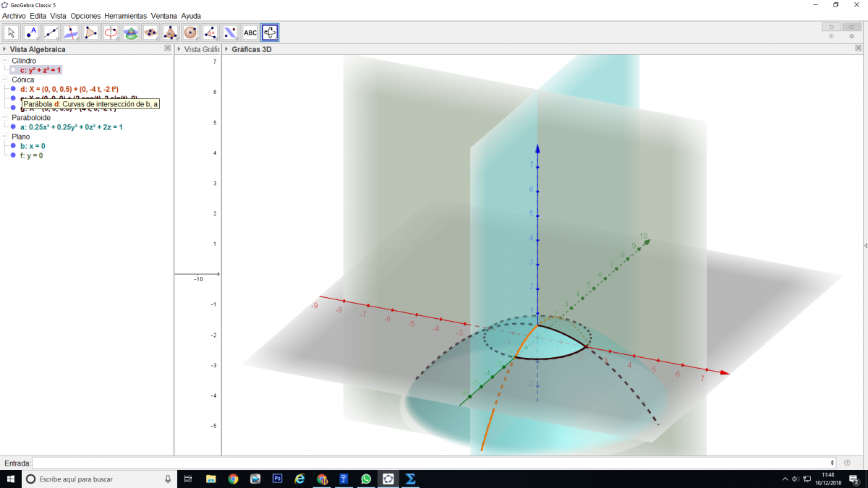The height and width of the screenshot is (488, 868).
Task: Select the Pyramid tool
Action: pyautogui.click(x=170, y=33)
